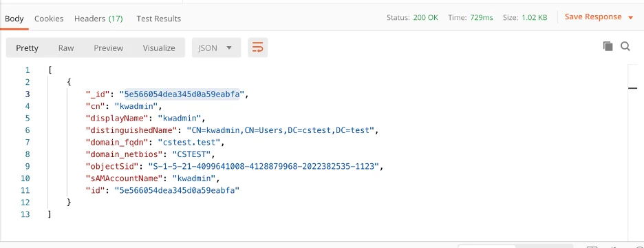The height and width of the screenshot is (248, 644).
Task: Toggle the line wrap icon
Action: (257, 48)
